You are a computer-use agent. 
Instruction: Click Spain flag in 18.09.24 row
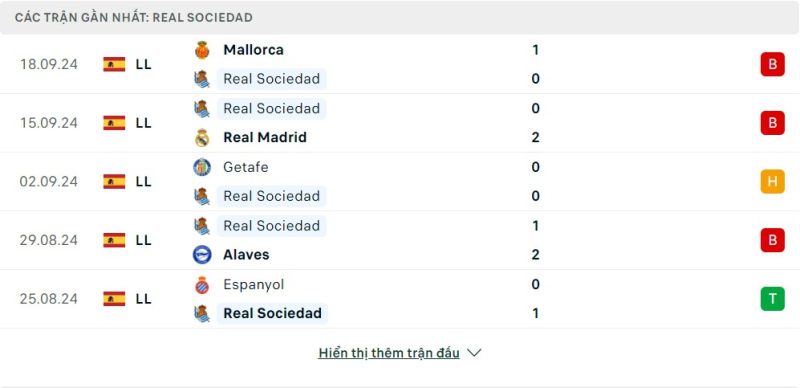pyautogui.click(x=114, y=64)
